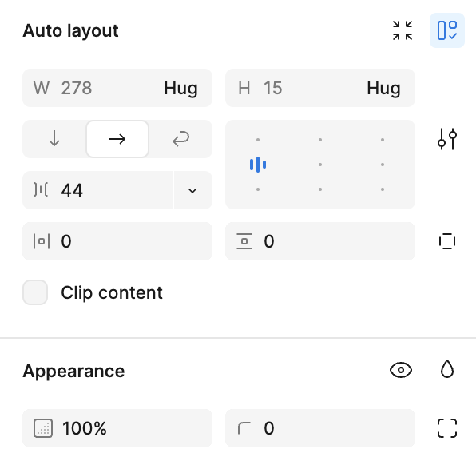Open the blend mode droplet icon
476x465 pixels.
[x=447, y=370]
